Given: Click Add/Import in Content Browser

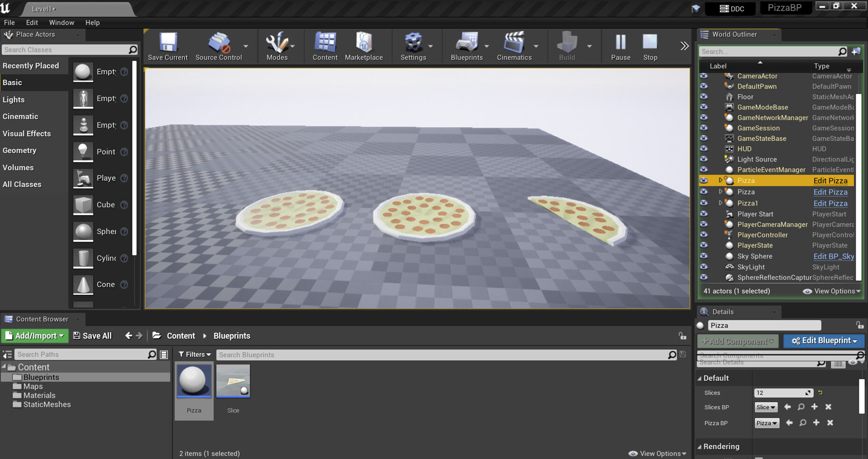Looking at the screenshot, I should pyautogui.click(x=35, y=335).
